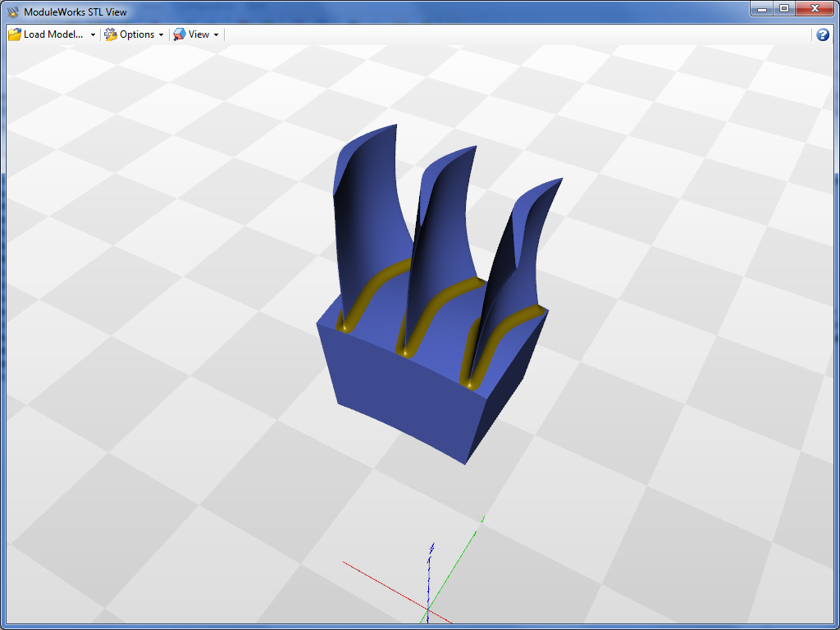Screen dimensions: 840x630
Task: Click the View cube icon
Action: (180, 34)
